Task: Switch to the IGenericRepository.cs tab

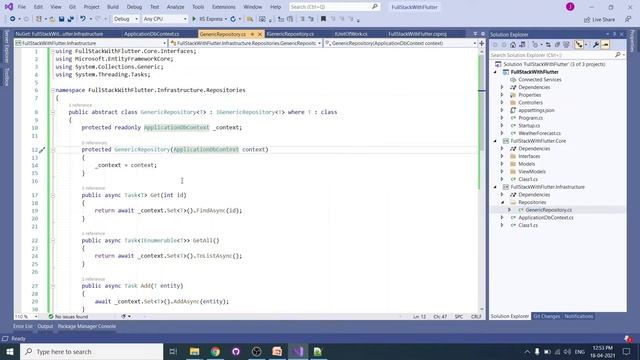Action: [291, 34]
